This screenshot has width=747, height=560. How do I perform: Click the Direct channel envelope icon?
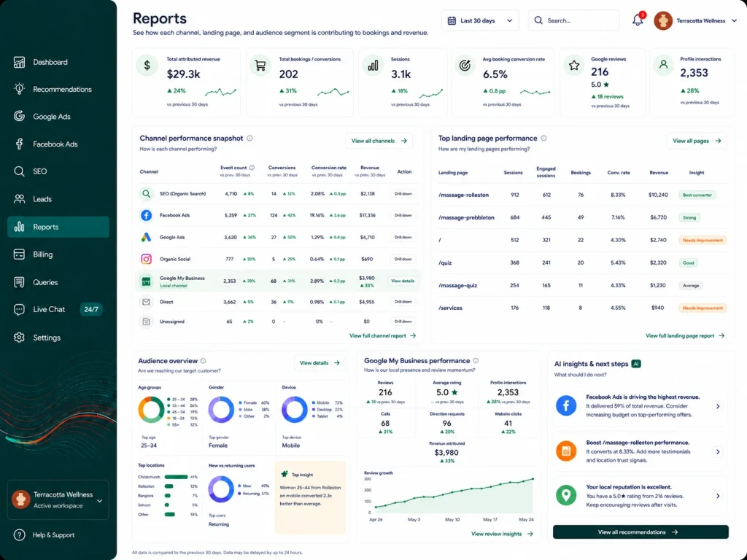point(146,302)
